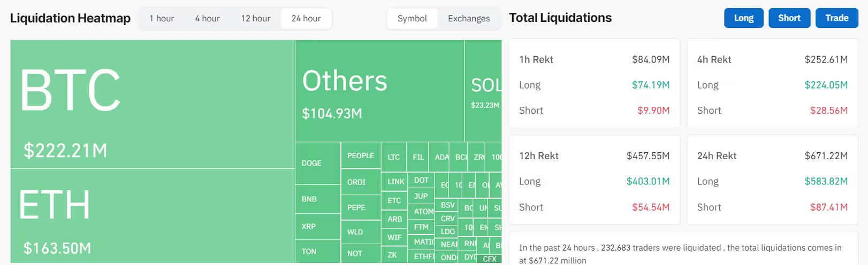Click the ORDI heatmap tile
The image size is (868, 265).
[361, 182]
